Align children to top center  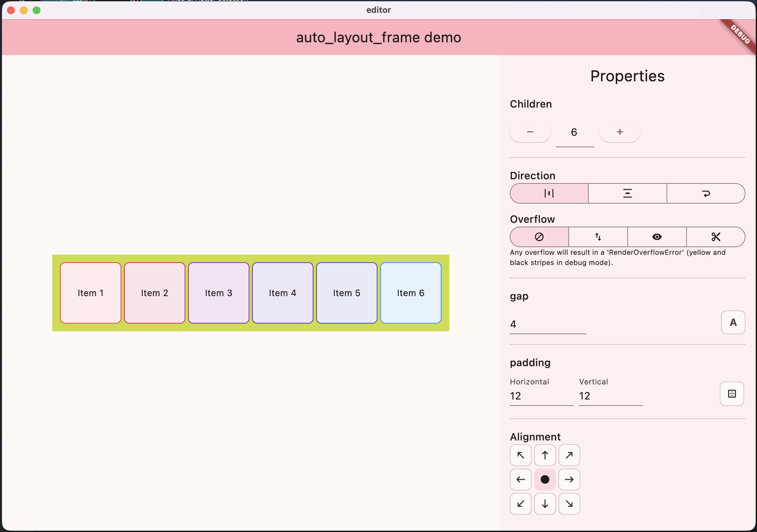(545, 455)
